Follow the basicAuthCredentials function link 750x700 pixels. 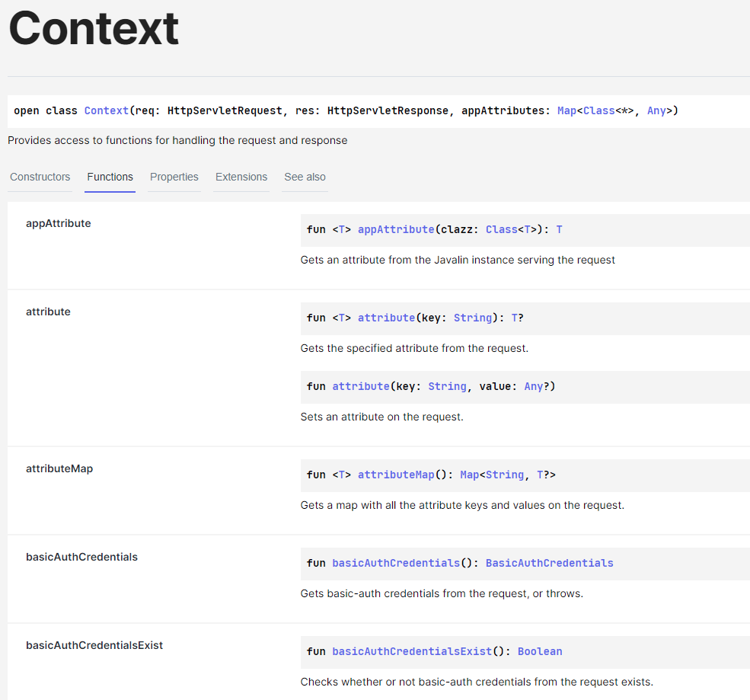(395, 563)
